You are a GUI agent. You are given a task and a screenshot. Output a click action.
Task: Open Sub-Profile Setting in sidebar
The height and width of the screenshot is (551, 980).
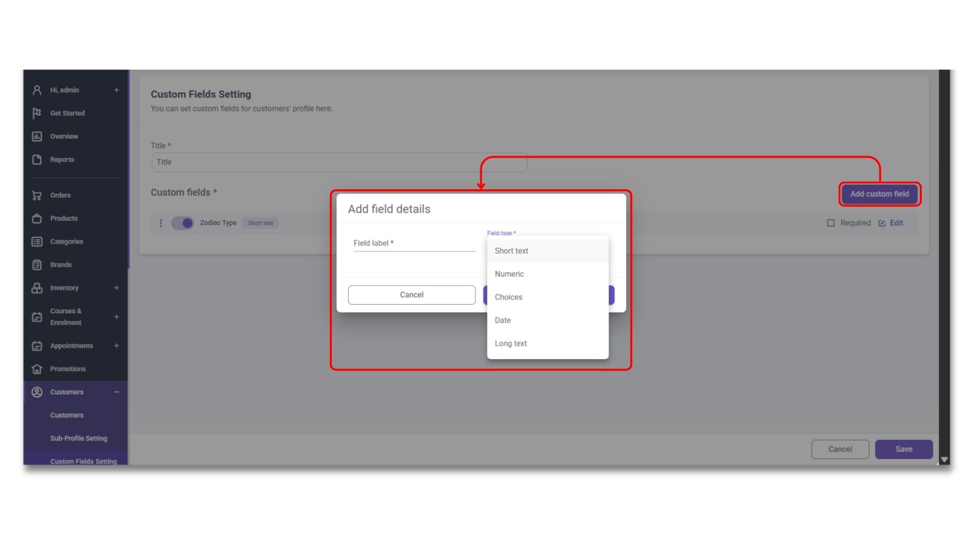pos(79,438)
